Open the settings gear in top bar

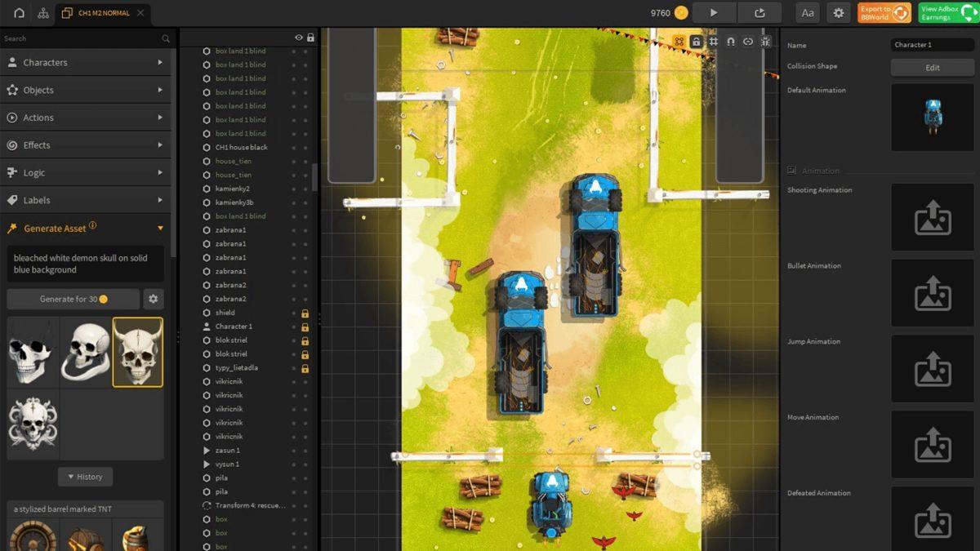point(838,13)
